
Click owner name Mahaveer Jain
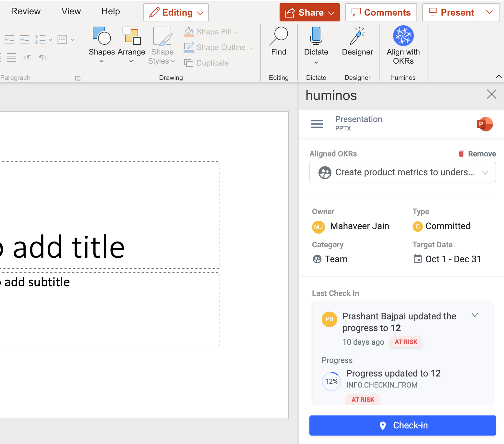click(360, 226)
